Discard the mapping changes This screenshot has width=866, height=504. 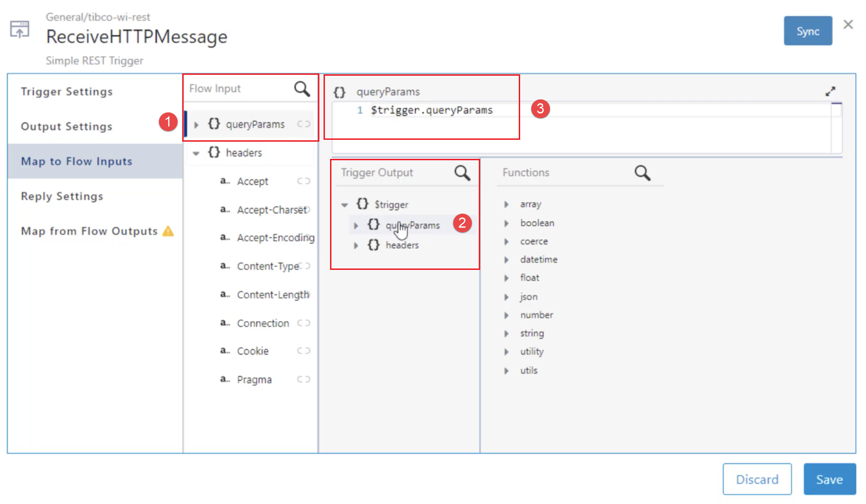(757, 479)
